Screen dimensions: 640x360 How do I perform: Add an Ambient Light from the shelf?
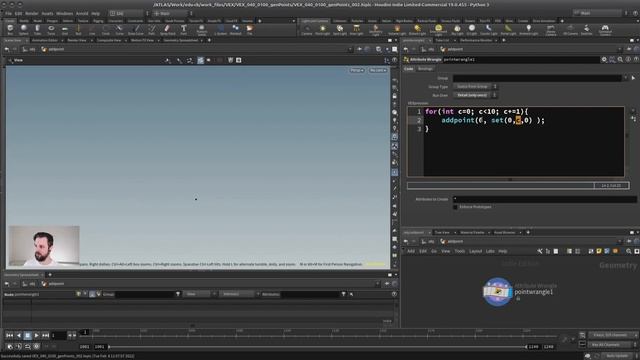point(529,29)
